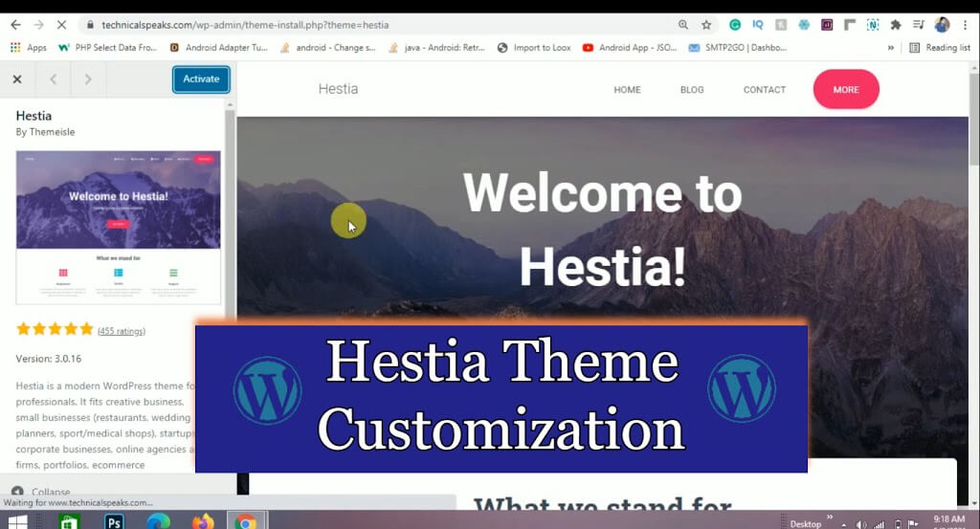The width and height of the screenshot is (980, 529).
Task: Close the theme preview panel
Action: click(x=17, y=79)
